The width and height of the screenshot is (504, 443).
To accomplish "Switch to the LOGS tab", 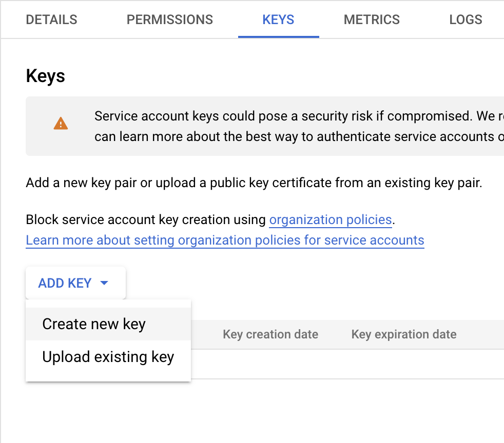I will tap(466, 19).
